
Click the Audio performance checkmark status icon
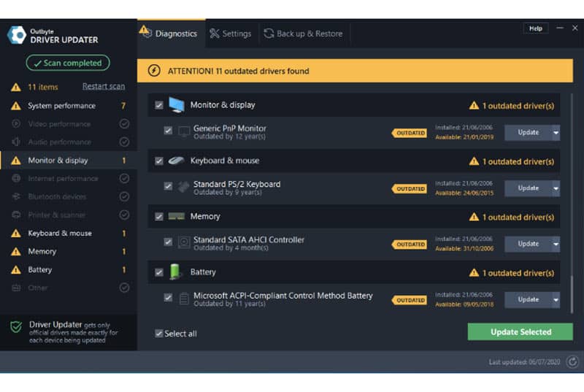coord(124,142)
